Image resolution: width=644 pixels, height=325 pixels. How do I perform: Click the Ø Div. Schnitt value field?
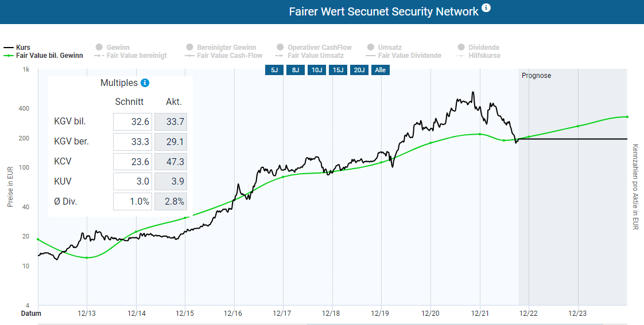tap(133, 202)
